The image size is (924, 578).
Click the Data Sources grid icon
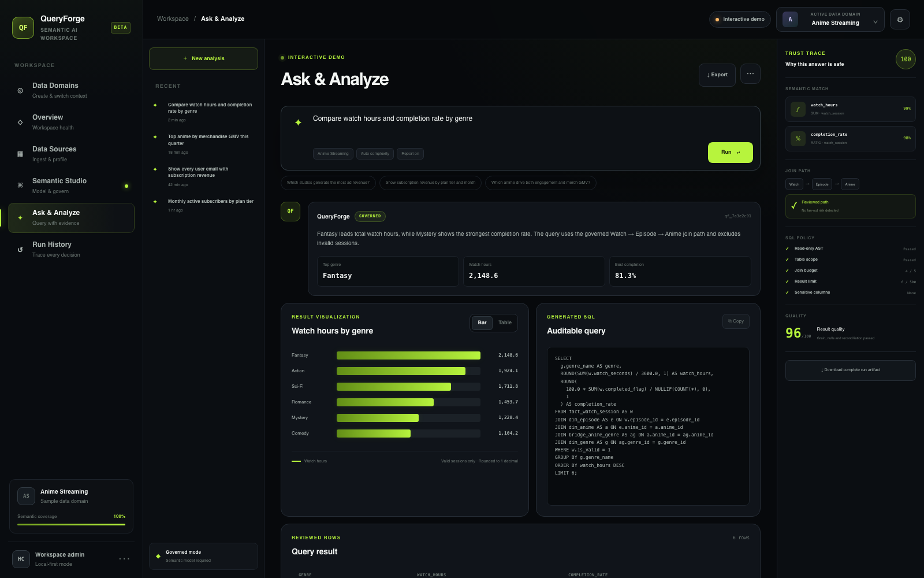click(x=20, y=154)
